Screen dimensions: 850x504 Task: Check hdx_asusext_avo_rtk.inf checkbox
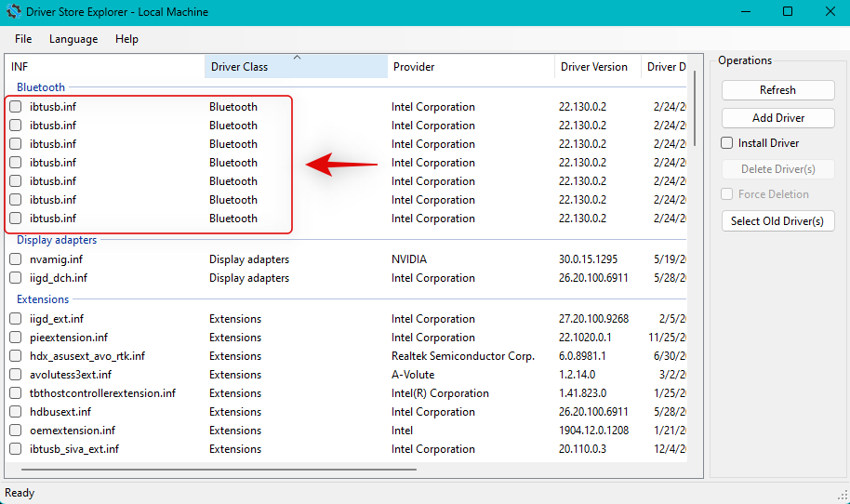click(x=16, y=356)
